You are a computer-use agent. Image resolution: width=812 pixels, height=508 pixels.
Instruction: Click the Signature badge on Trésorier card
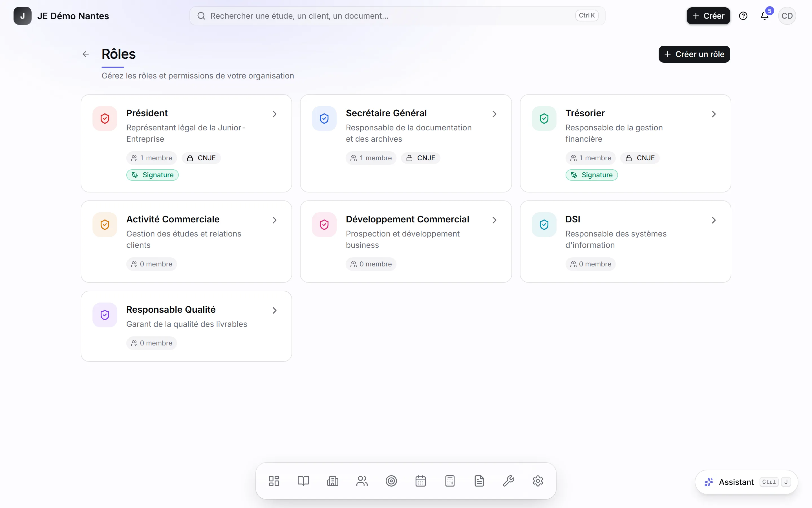pos(592,175)
